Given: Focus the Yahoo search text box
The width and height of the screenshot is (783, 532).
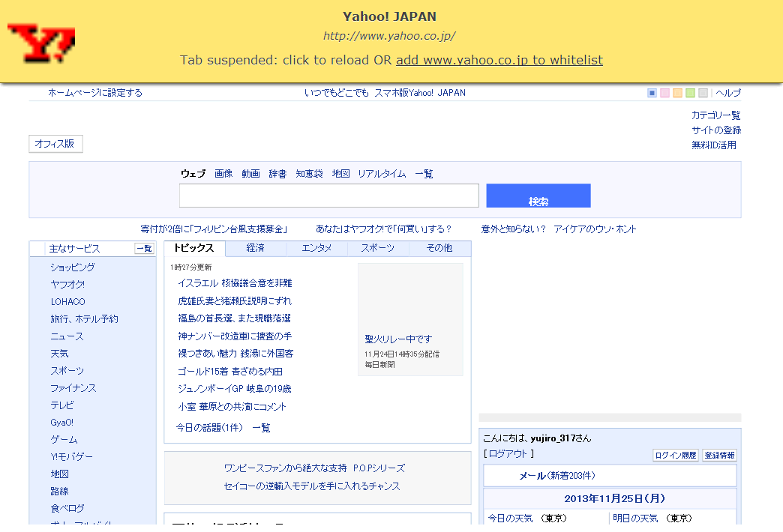Looking at the screenshot, I should pyautogui.click(x=329, y=196).
